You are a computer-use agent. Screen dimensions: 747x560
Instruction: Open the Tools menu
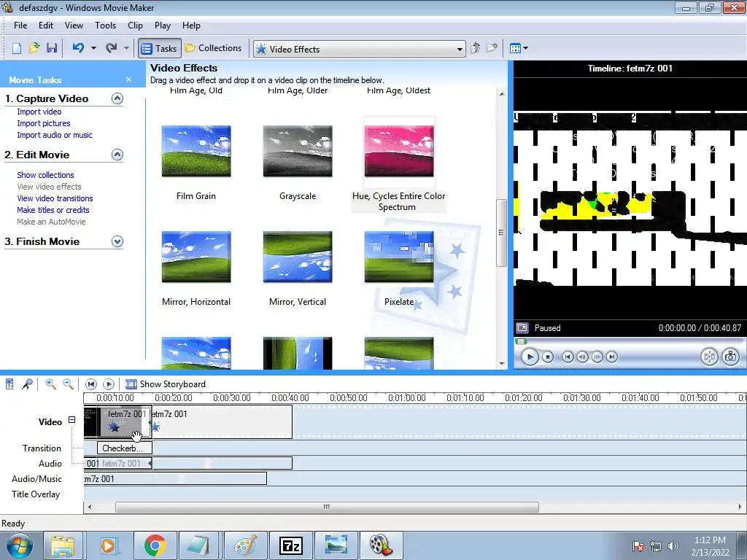coord(105,26)
